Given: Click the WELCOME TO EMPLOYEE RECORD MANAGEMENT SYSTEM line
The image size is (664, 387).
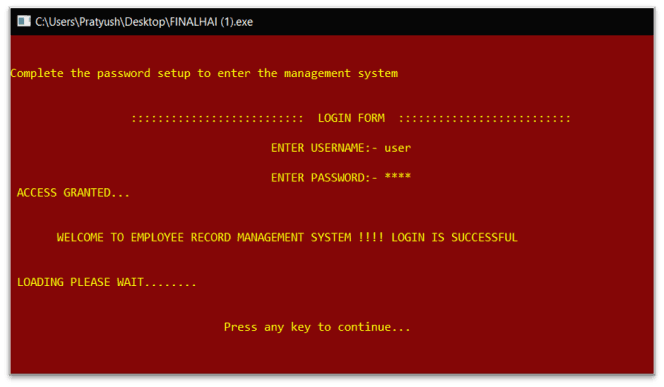Looking at the screenshot, I should pos(287,237).
